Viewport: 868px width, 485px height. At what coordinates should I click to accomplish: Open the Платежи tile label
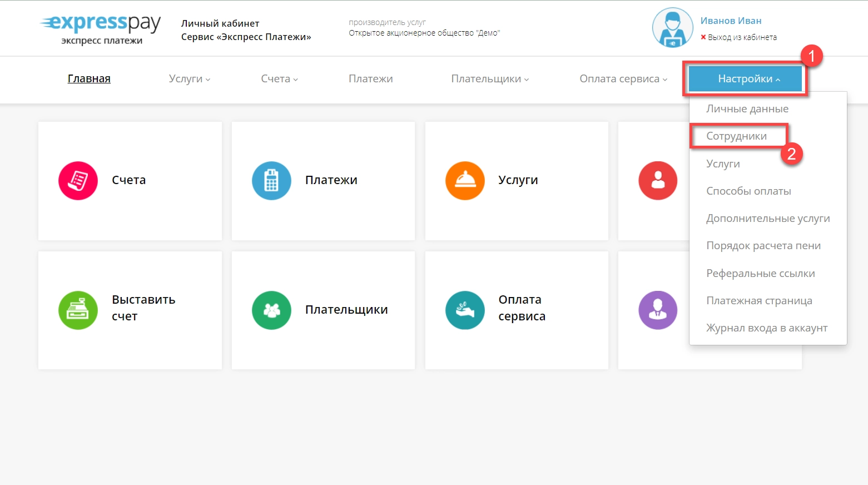[331, 180]
